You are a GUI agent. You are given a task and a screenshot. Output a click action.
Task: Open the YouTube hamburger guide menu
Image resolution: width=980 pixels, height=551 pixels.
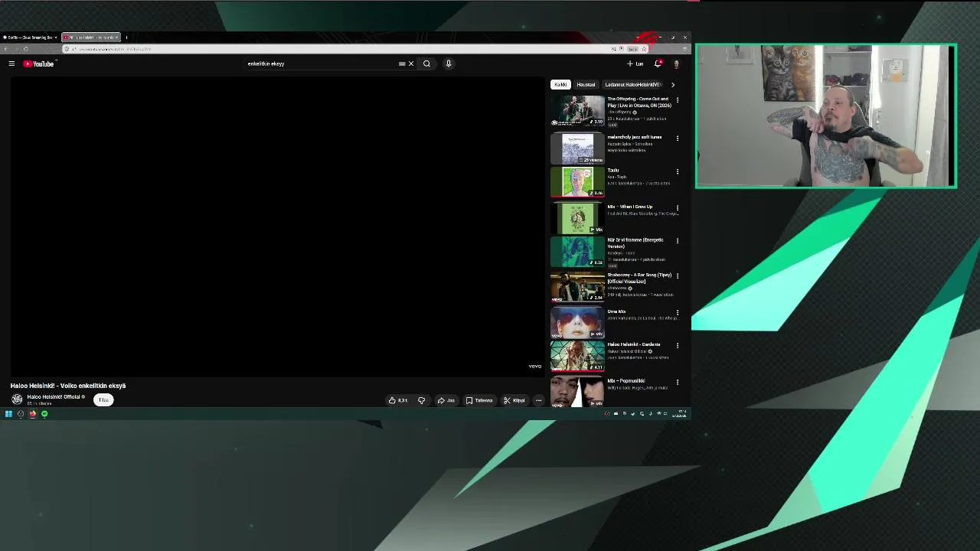[11, 64]
